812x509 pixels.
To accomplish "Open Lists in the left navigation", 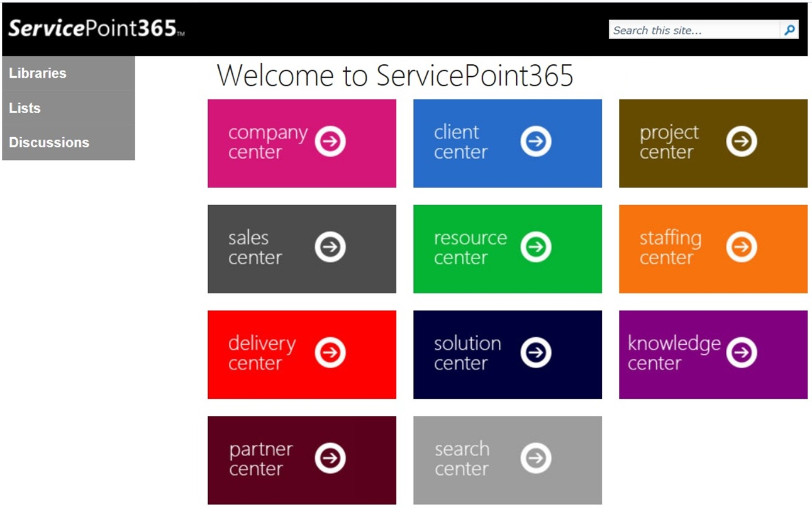I will click(25, 108).
